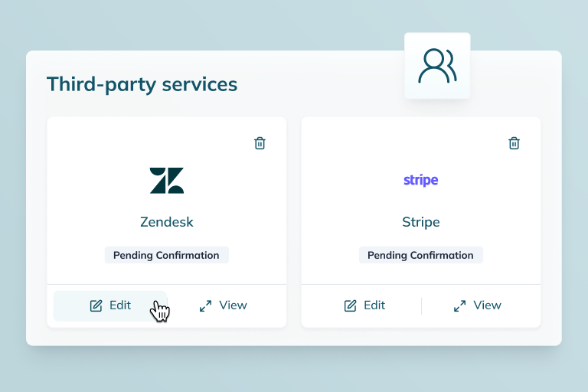Edit the Stripe service

(364, 305)
